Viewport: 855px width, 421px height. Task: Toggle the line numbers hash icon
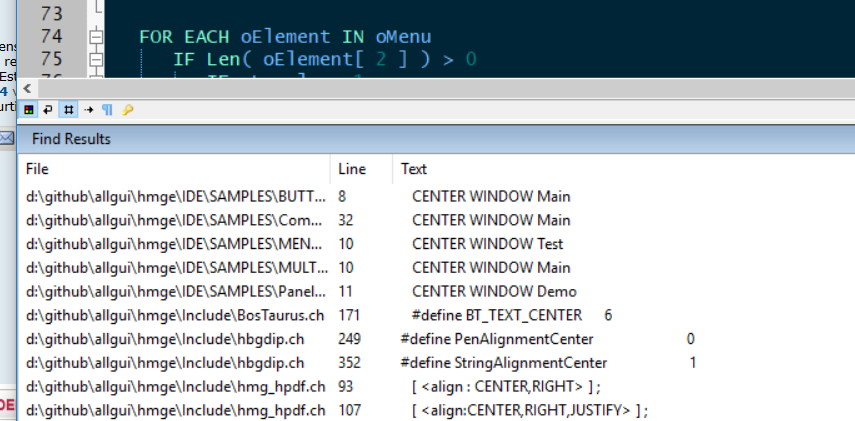tap(67, 108)
